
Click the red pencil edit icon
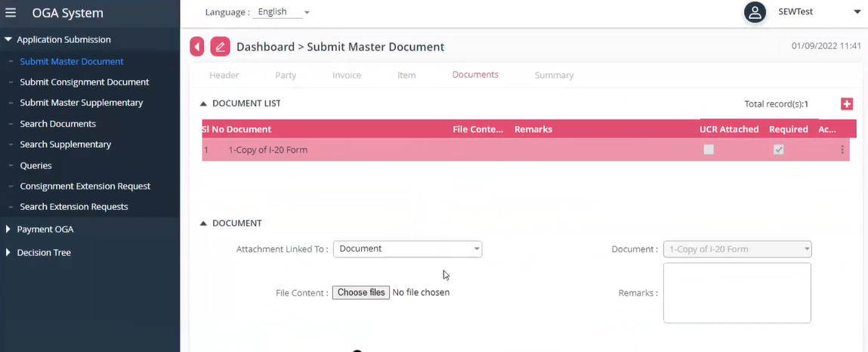click(x=220, y=47)
